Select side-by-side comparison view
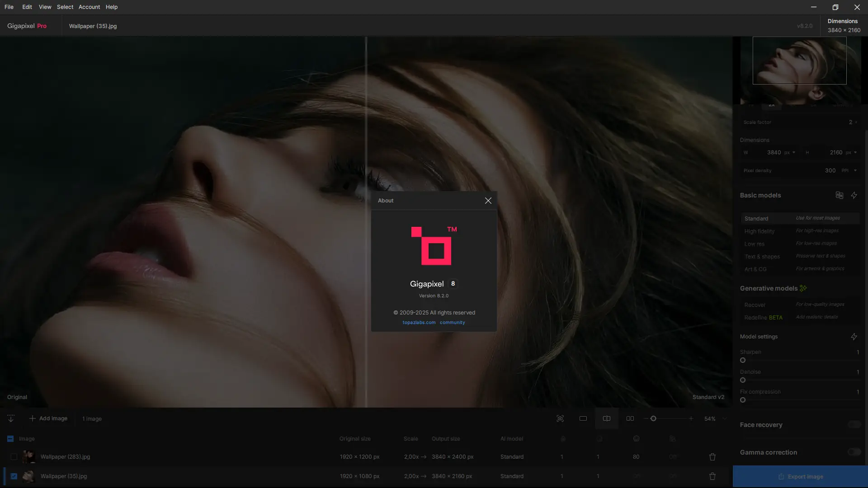Image resolution: width=868 pixels, height=488 pixels. click(x=630, y=418)
